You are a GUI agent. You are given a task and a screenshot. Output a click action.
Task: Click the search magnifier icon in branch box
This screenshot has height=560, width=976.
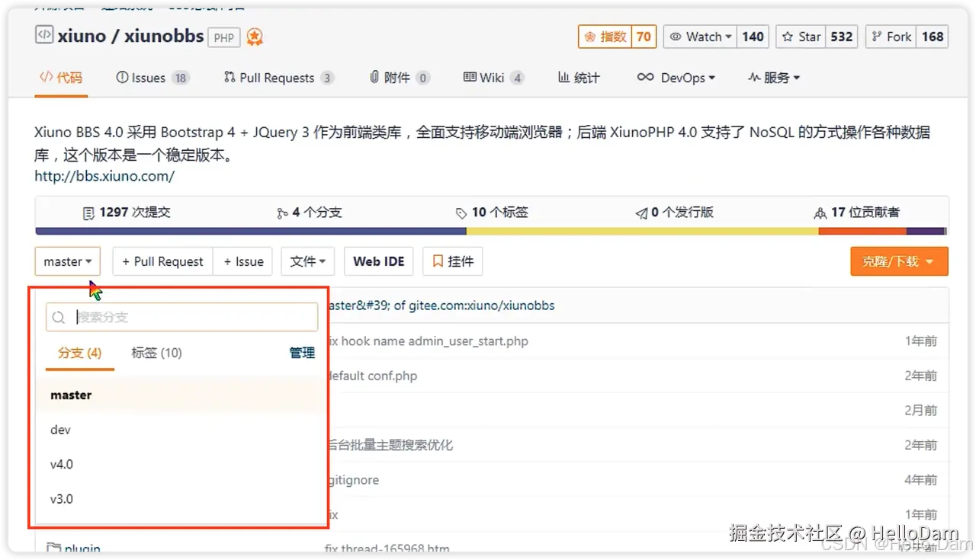pyautogui.click(x=59, y=317)
